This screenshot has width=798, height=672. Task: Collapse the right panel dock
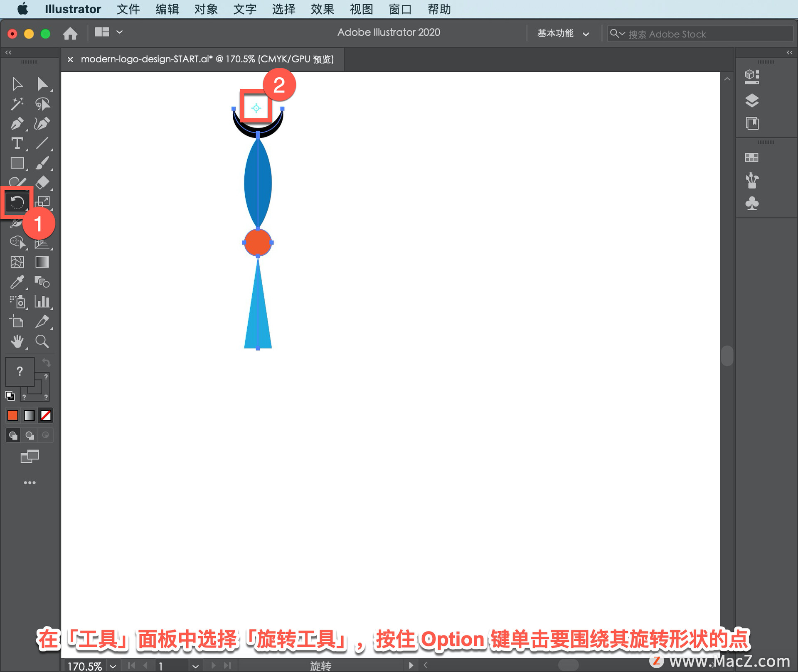pyautogui.click(x=789, y=52)
